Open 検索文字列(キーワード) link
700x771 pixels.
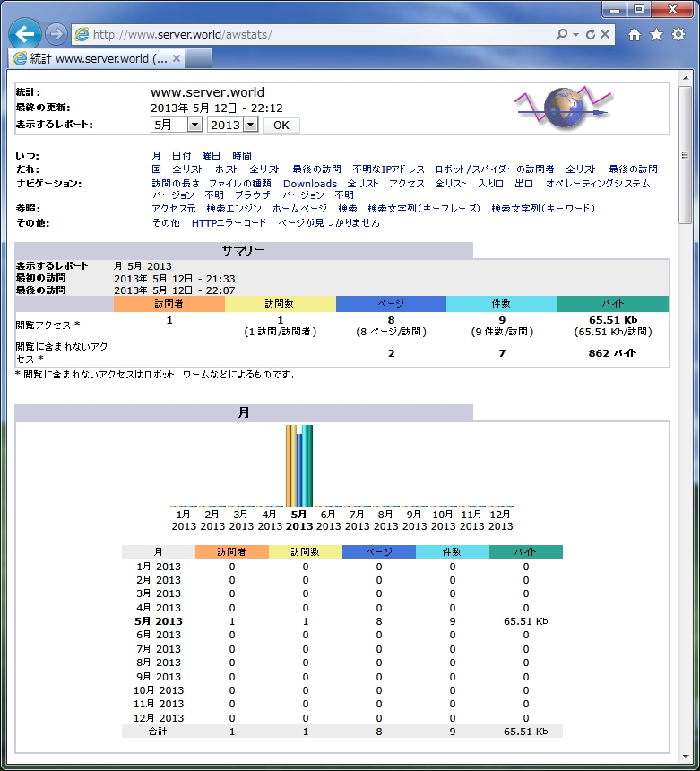pos(544,209)
